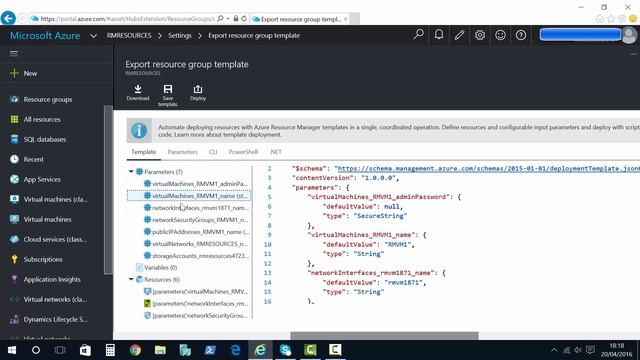This screenshot has width=640, height=360.
Task: Open feedback smiley icon
Action: [x=500, y=35]
